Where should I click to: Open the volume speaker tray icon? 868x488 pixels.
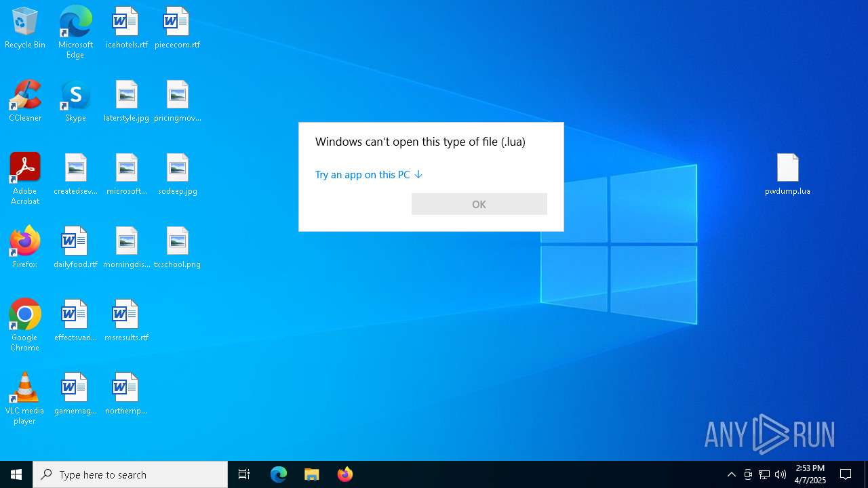[781, 474]
